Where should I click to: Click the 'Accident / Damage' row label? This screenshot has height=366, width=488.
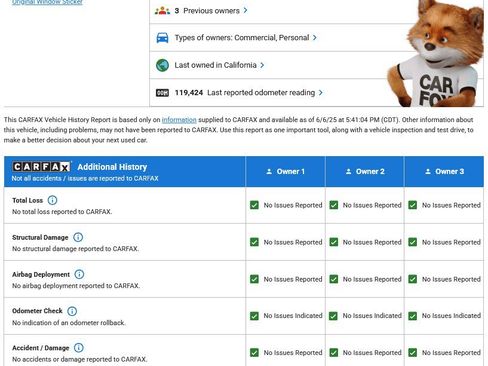(40, 348)
